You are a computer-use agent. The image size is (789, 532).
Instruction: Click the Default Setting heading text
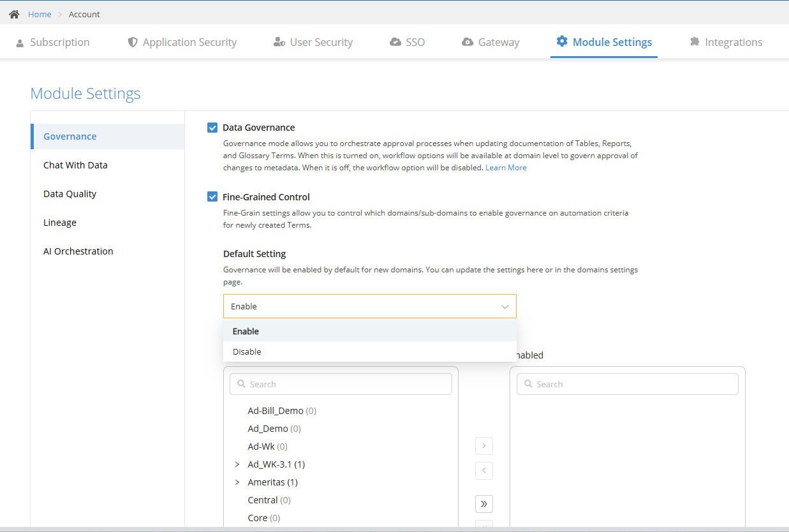tap(254, 254)
